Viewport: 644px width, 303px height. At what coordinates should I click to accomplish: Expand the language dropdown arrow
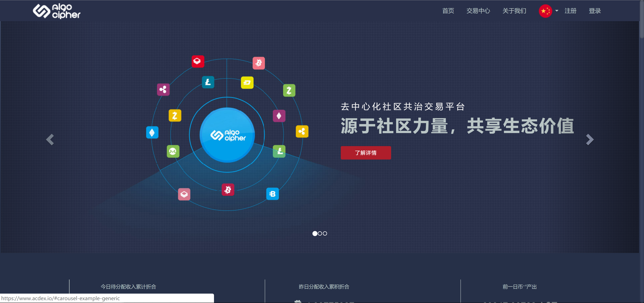click(557, 11)
